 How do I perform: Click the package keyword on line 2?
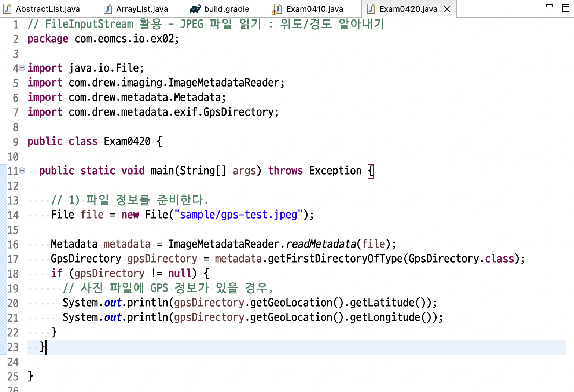pyautogui.click(x=48, y=39)
